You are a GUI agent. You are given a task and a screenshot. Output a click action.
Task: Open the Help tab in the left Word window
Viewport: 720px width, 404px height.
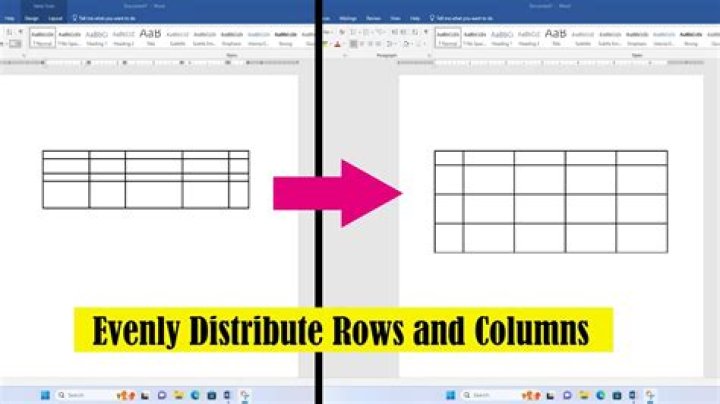10,18
